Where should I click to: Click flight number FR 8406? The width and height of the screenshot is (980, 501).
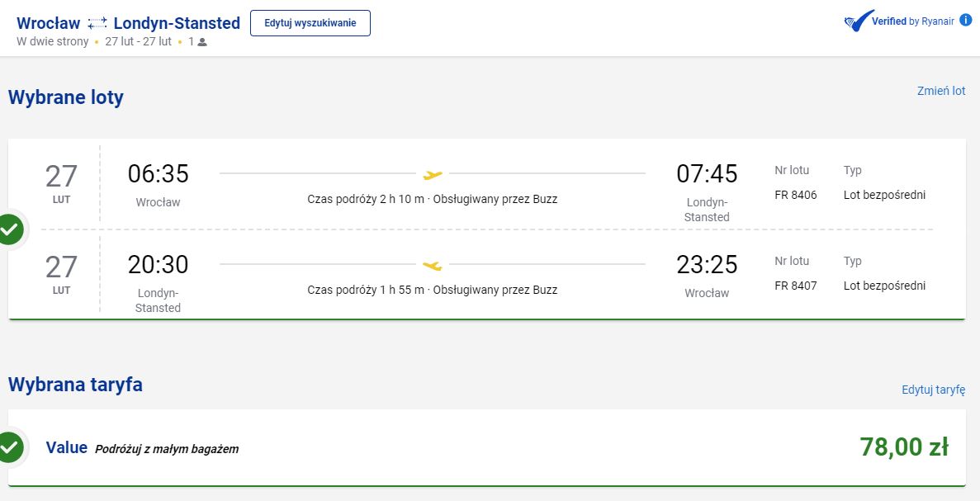click(796, 195)
